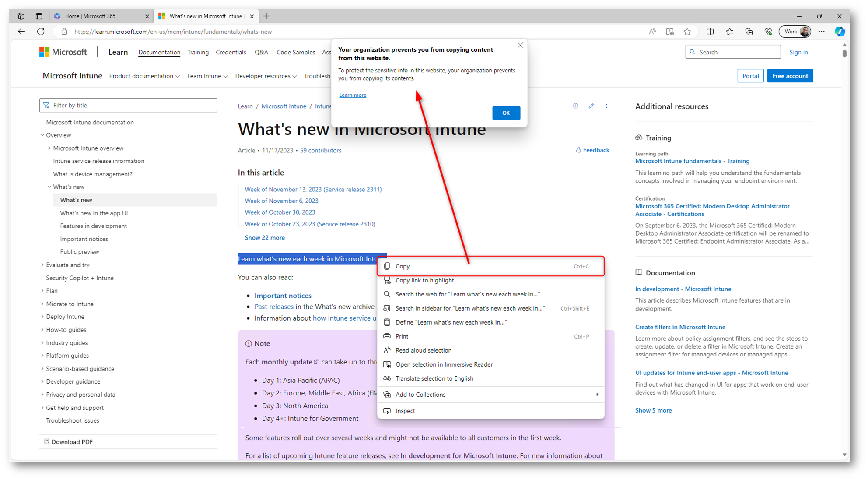Click the browser refresh icon

tap(41, 32)
